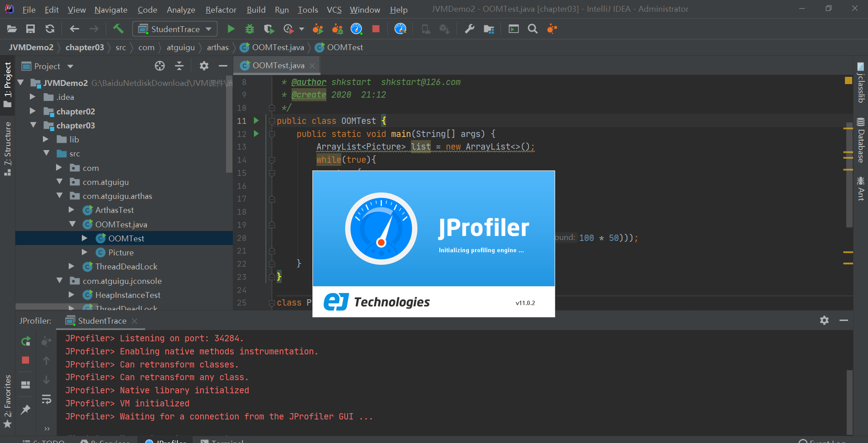
Task: Toggle the jclasslib side panel
Action: (x=861, y=83)
